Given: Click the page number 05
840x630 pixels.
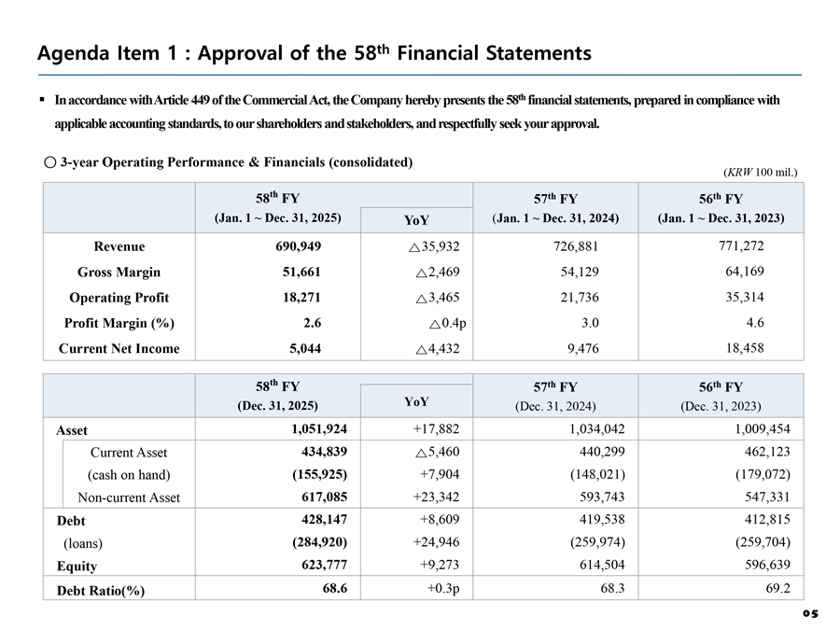Looking at the screenshot, I should pyautogui.click(x=808, y=613).
